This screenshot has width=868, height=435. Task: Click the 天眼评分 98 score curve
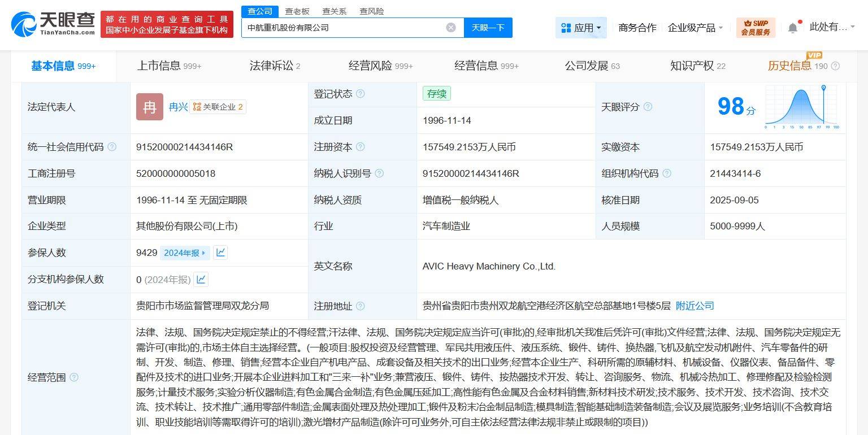click(801, 107)
